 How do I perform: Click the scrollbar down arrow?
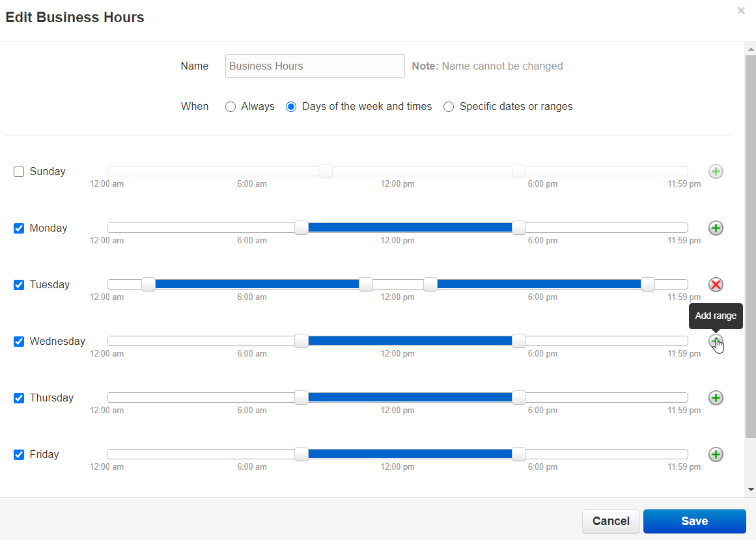click(x=750, y=489)
